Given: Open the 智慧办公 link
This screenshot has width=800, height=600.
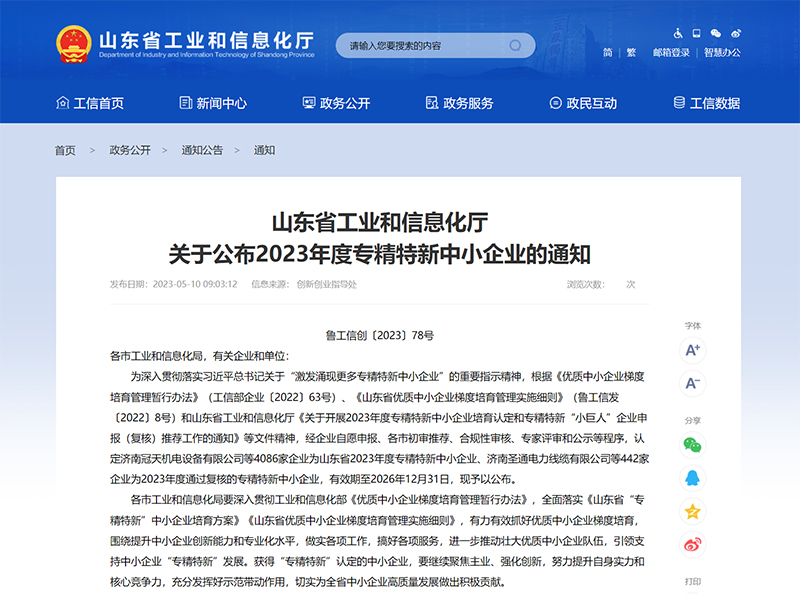Looking at the screenshot, I should (x=722, y=52).
